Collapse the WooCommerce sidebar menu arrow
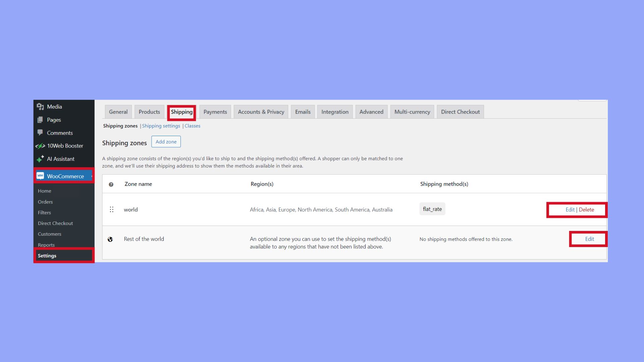Image resolution: width=644 pixels, height=362 pixels. 91,176
